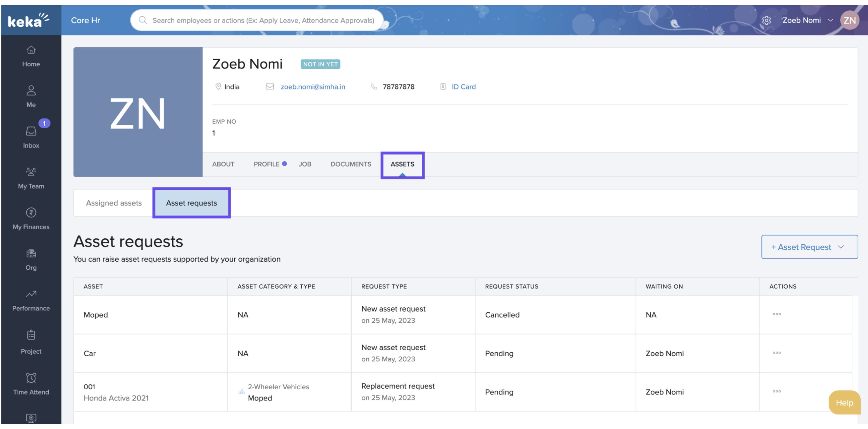Open the + Asset Request dropdown
This screenshot has width=868, height=429.
click(809, 247)
